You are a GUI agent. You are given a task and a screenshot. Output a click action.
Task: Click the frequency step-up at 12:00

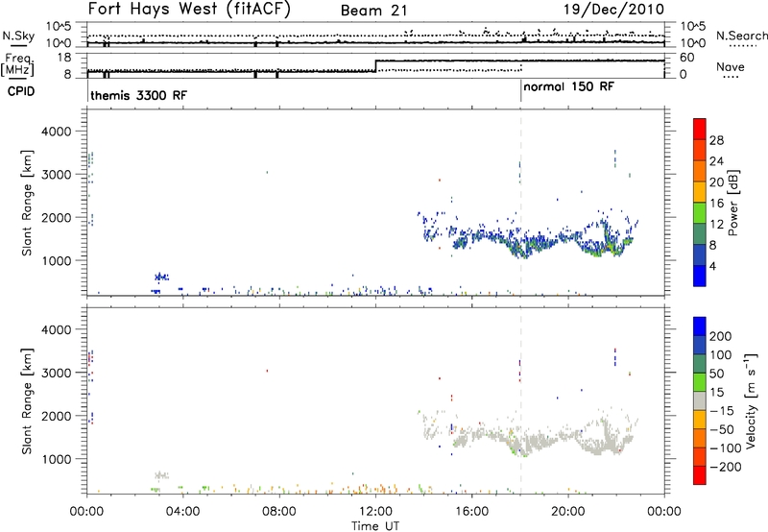tap(375, 66)
